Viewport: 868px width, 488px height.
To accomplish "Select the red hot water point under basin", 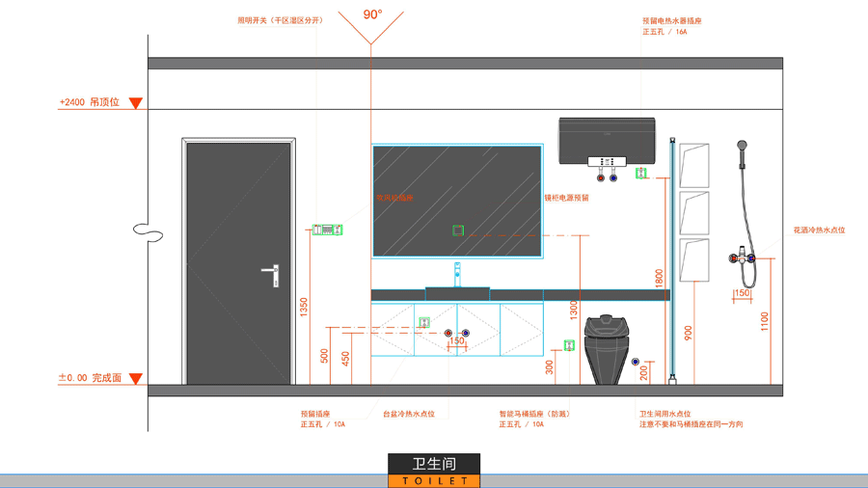I will click(448, 333).
